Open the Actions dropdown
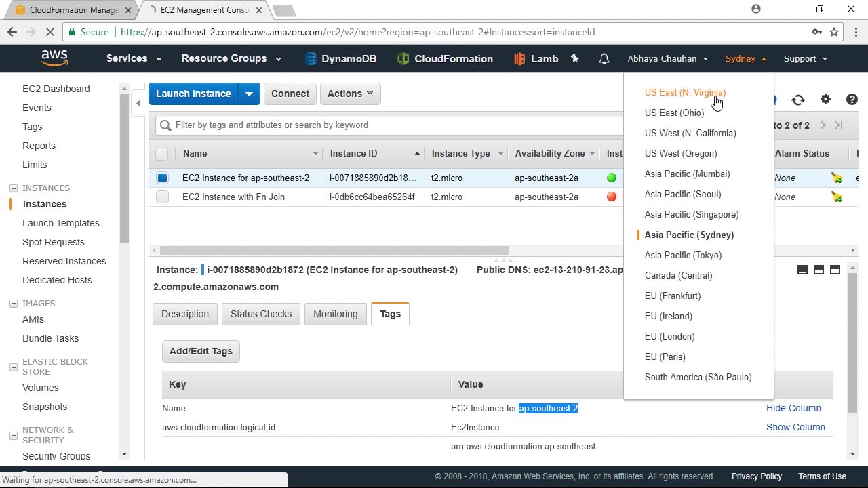This screenshot has height=488, width=868. (350, 94)
